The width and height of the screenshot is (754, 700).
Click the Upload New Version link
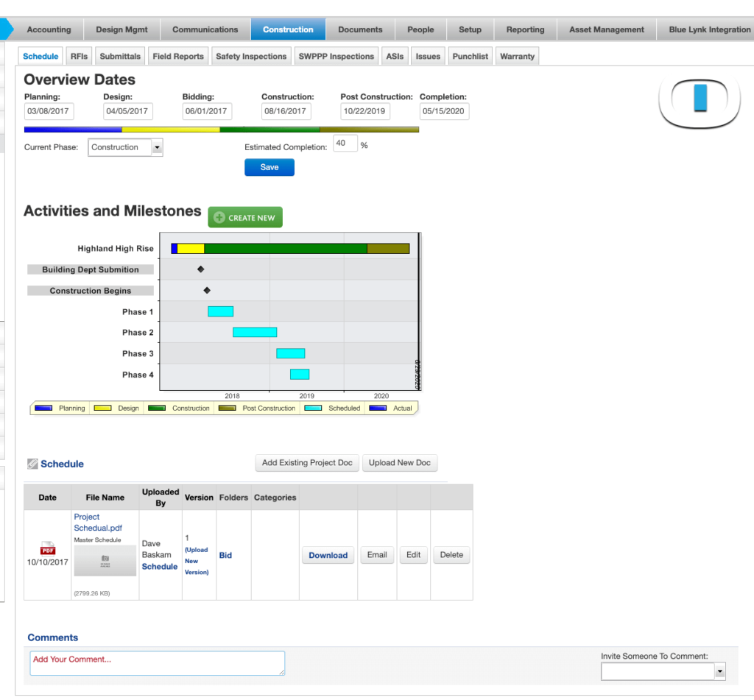point(197,561)
